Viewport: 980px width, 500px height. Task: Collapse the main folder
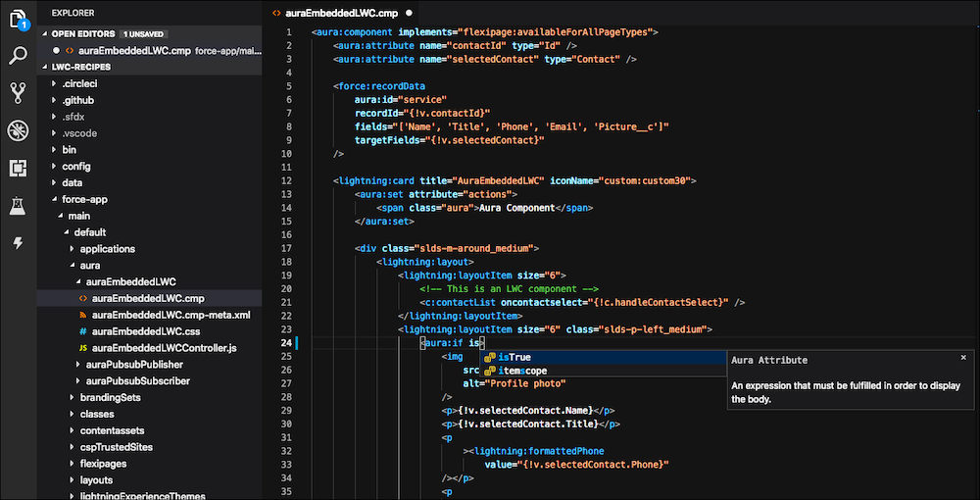coord(61,216)
